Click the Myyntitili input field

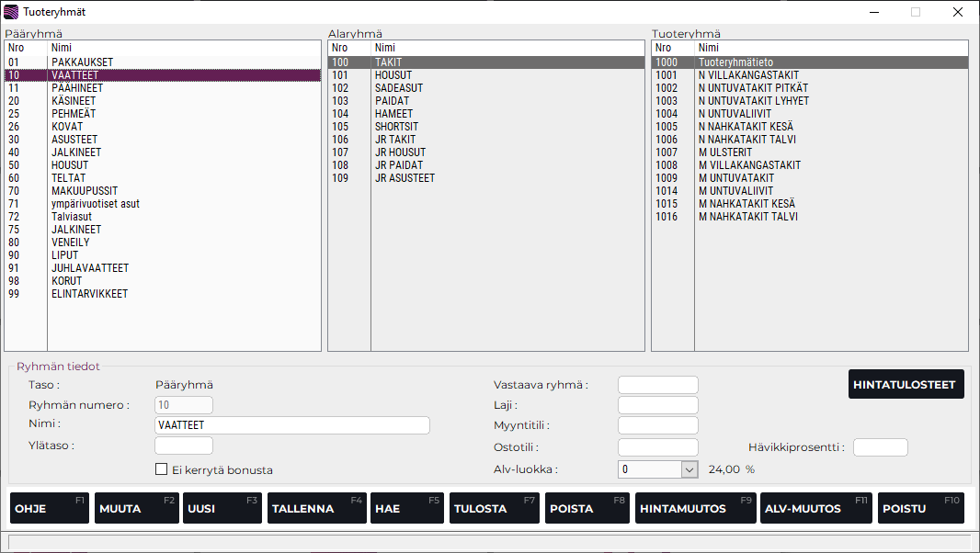[657, 425]
